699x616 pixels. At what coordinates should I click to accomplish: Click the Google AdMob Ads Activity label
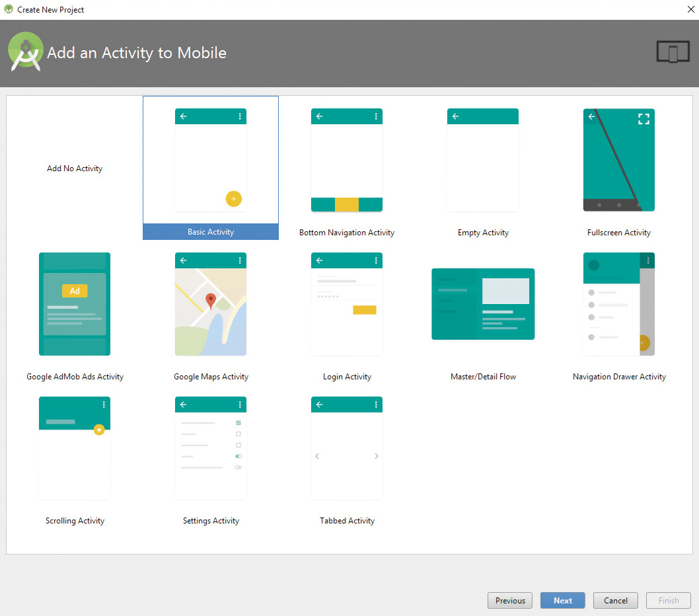point(75,377)
